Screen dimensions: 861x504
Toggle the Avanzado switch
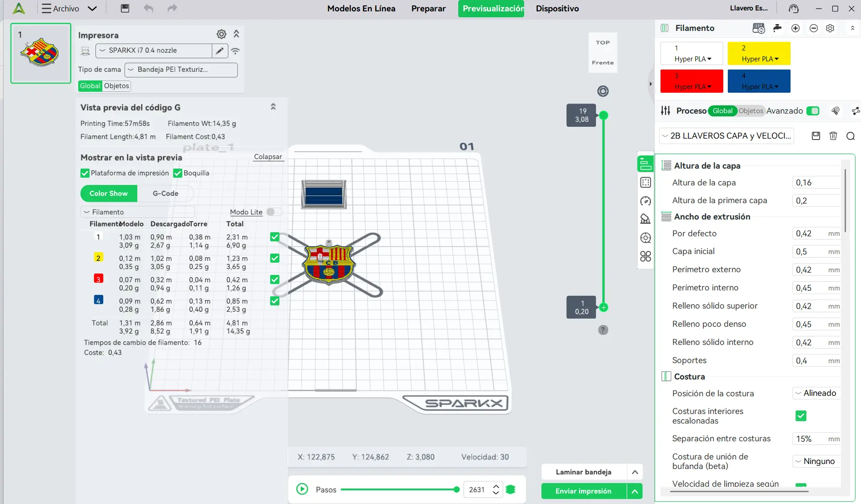coord(813,111)
